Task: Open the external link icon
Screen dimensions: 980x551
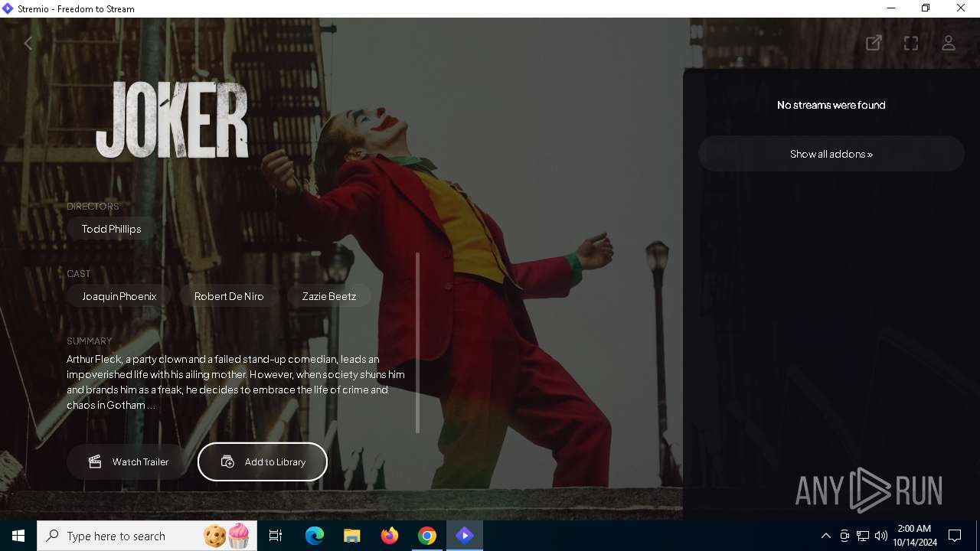Action: point(874,43)
